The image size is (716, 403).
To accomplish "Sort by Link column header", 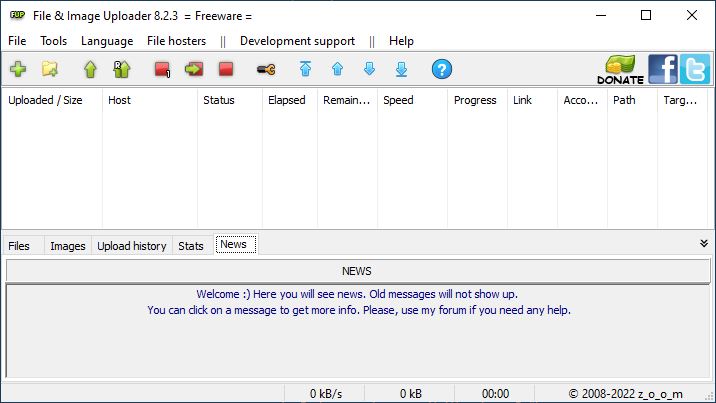I will [532, 100].
